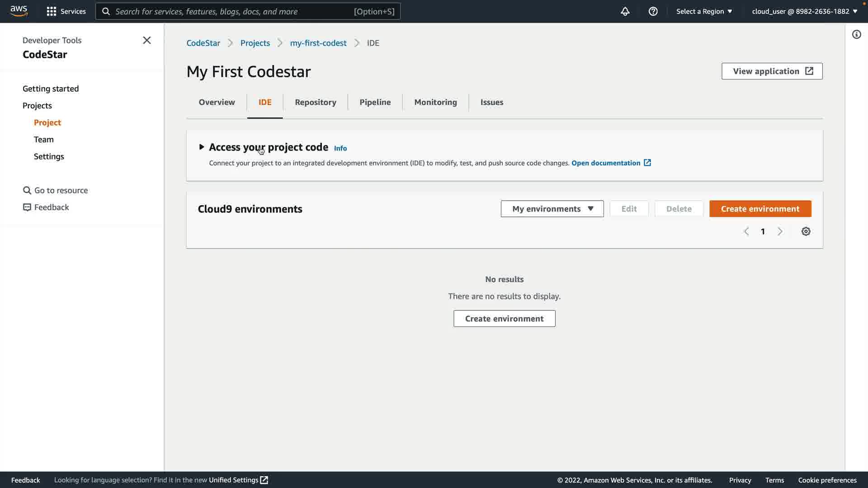The image size is (868, 488).
Task: Click the Open documentation link
Action: click(606, 163)
